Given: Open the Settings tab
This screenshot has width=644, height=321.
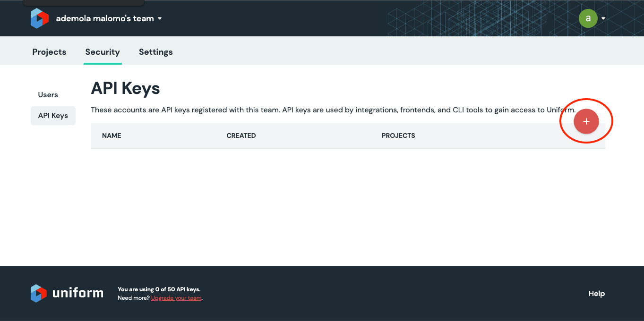Looking at the screenshot, I should point(155,52).
